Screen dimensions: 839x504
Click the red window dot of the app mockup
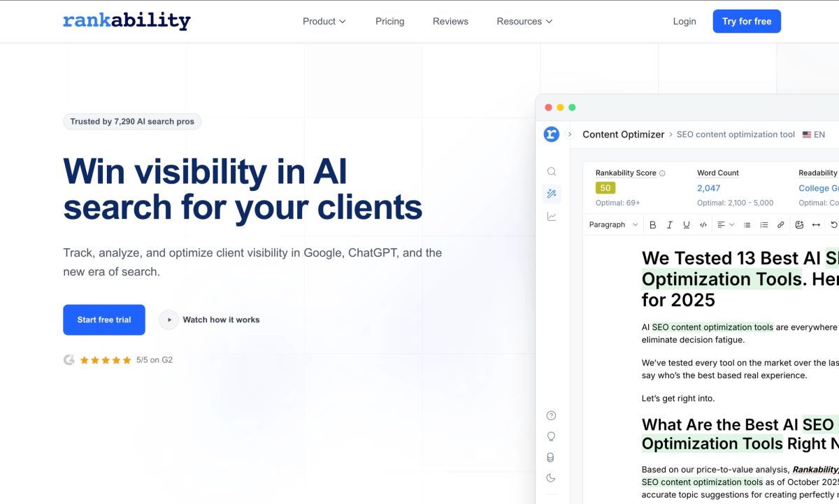[549, 108]
